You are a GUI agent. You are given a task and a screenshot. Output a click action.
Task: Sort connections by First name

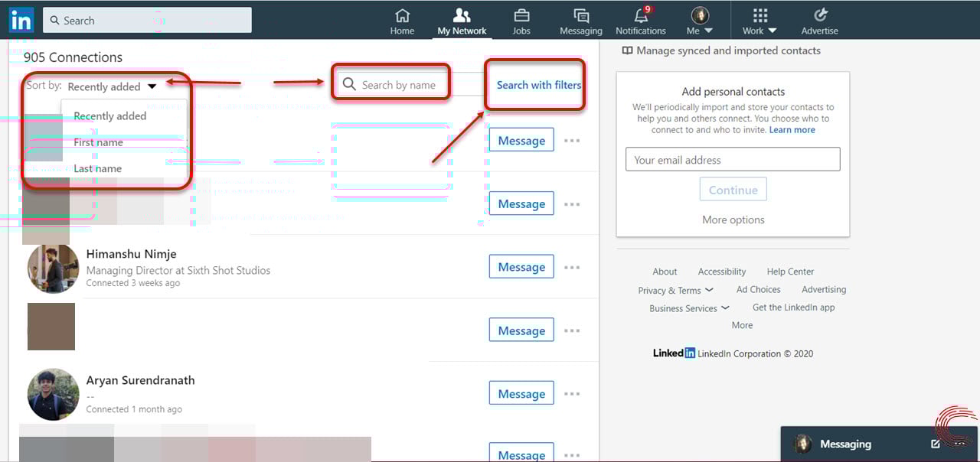[x=98, y=142]
